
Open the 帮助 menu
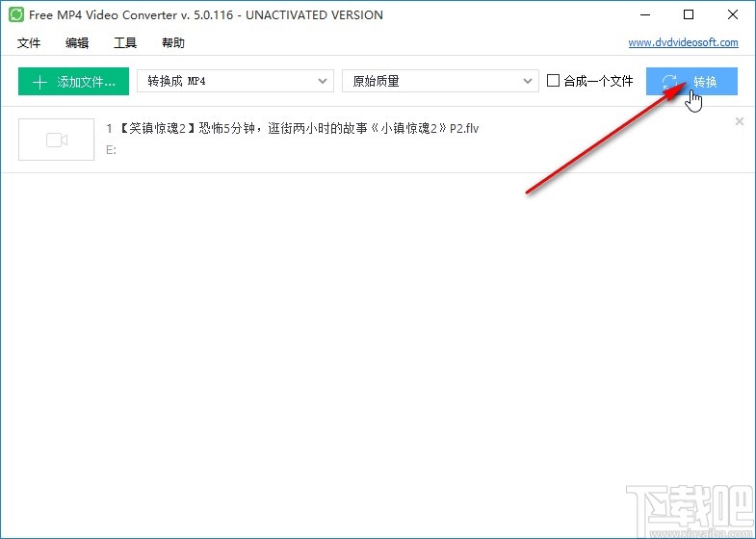(x=173, y=43)
